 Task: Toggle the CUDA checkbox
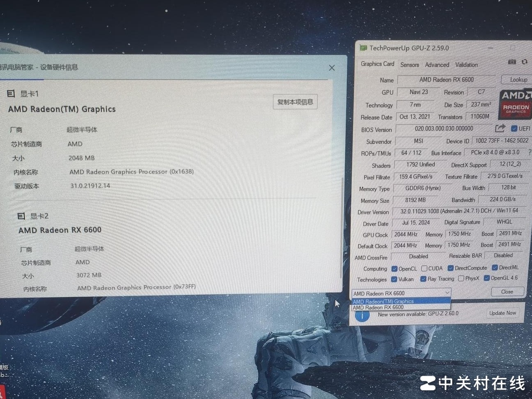pyautogui.click(x=424, y=268)
